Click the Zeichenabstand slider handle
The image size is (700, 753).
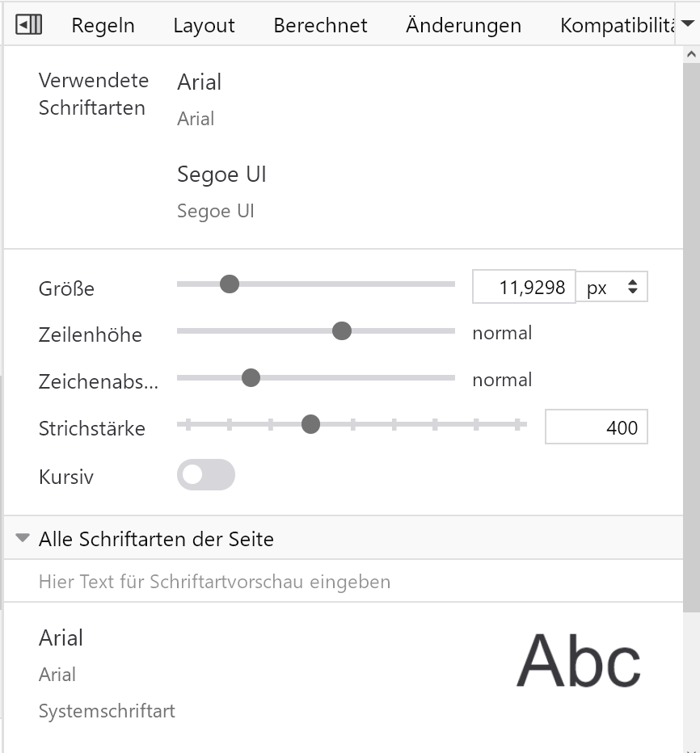pos(251,377)
